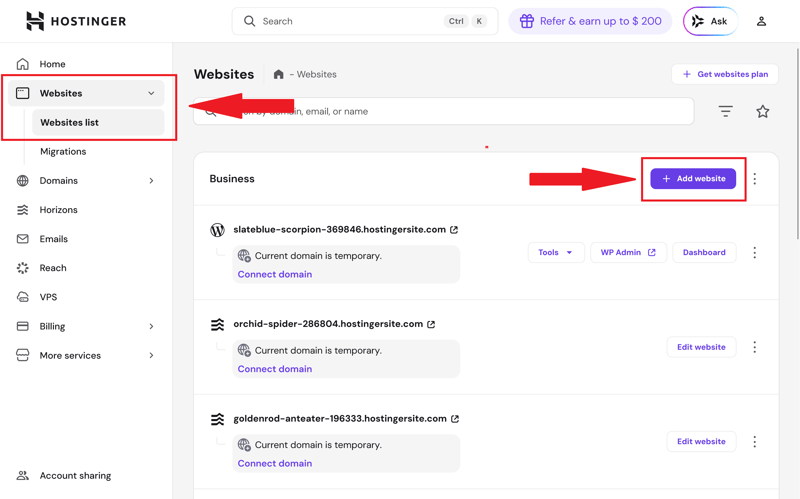
Task: Click the star favorites icon
Action: (x=763, y=111)
